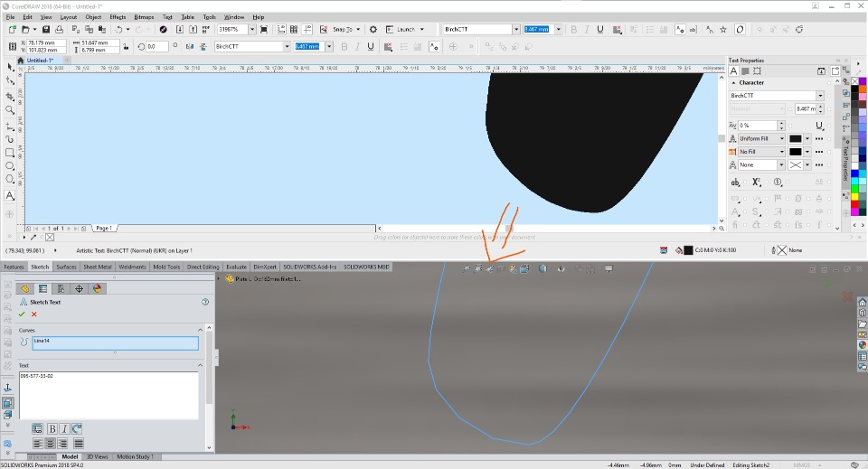Toggle Bold button in Sketch Text panel
The height and width of the screenshot is (469, 868).
click(52, 428)
